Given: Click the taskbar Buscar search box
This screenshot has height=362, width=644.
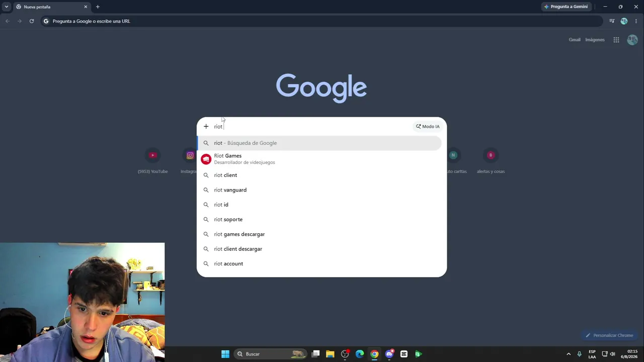Looking at the screenshot, I should pos(271,354).
